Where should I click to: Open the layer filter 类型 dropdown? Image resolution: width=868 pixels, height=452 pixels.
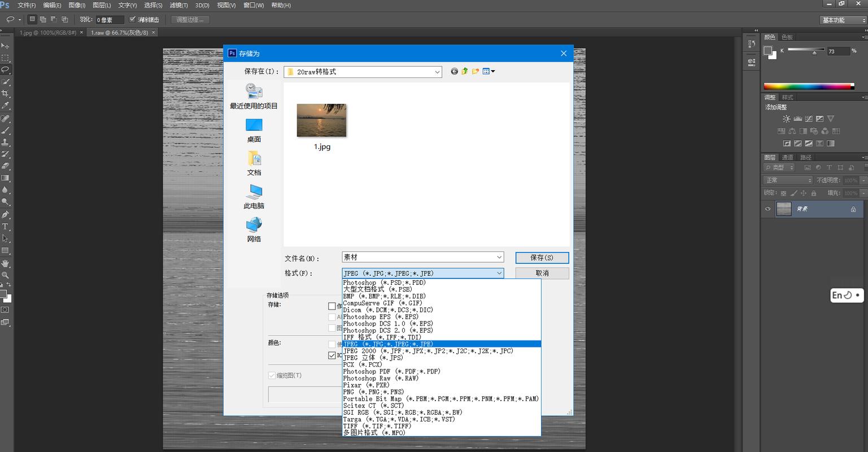coord(779,167)
